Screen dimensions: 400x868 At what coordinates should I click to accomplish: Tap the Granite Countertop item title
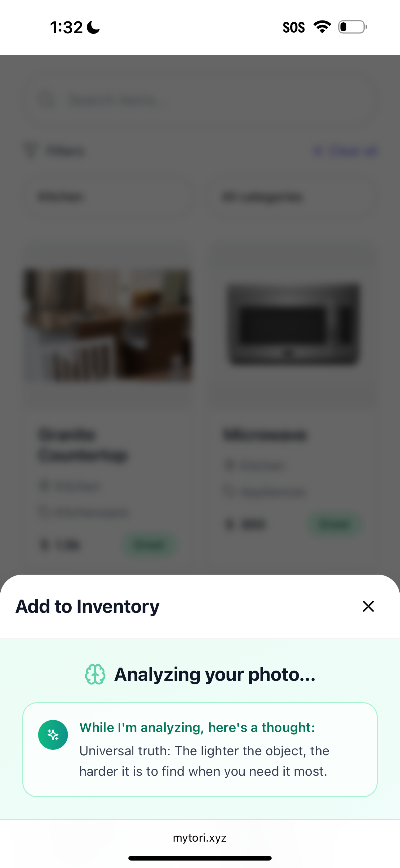[x=83, y=445]
